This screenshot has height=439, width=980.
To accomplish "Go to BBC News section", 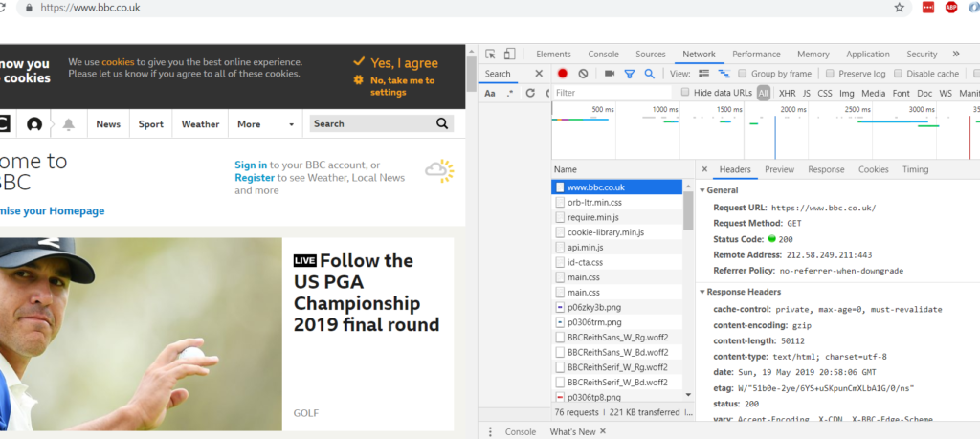I will pyautogui.click(x=108, y=124).
